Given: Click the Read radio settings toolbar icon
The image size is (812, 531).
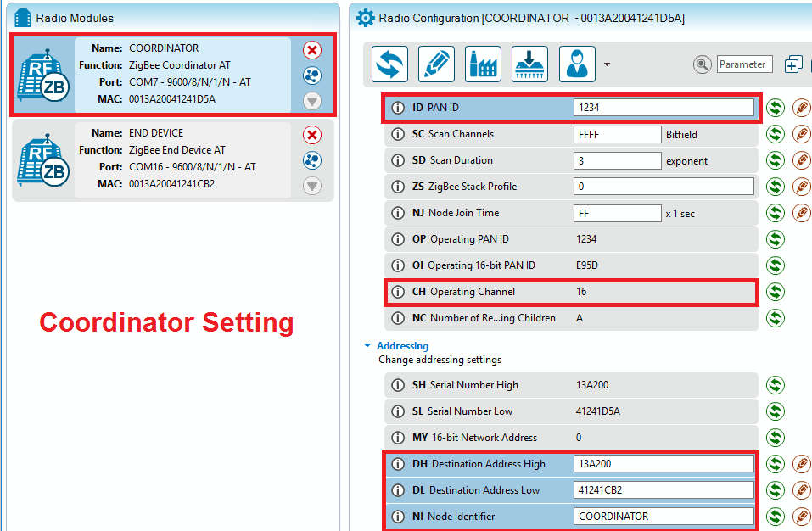Looking at the screenshot, I should pos(389,64).
